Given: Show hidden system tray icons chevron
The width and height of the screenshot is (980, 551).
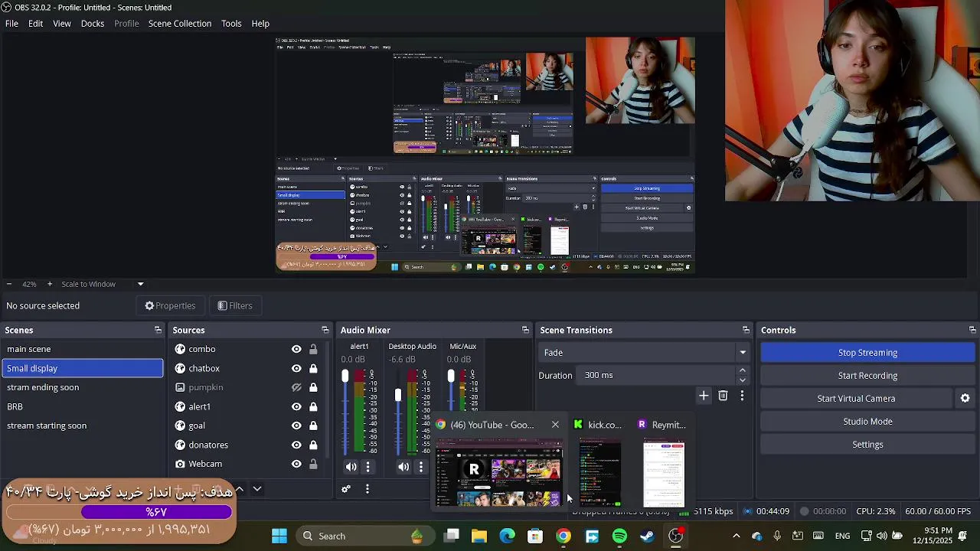Looking at the screenshot, I should click(x=737, y=536).
